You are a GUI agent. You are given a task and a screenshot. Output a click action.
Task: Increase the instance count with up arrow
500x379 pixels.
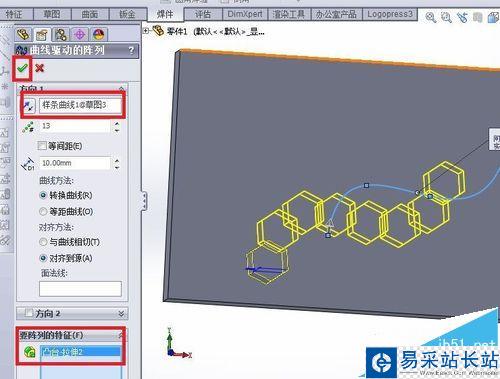click(117, 124)
